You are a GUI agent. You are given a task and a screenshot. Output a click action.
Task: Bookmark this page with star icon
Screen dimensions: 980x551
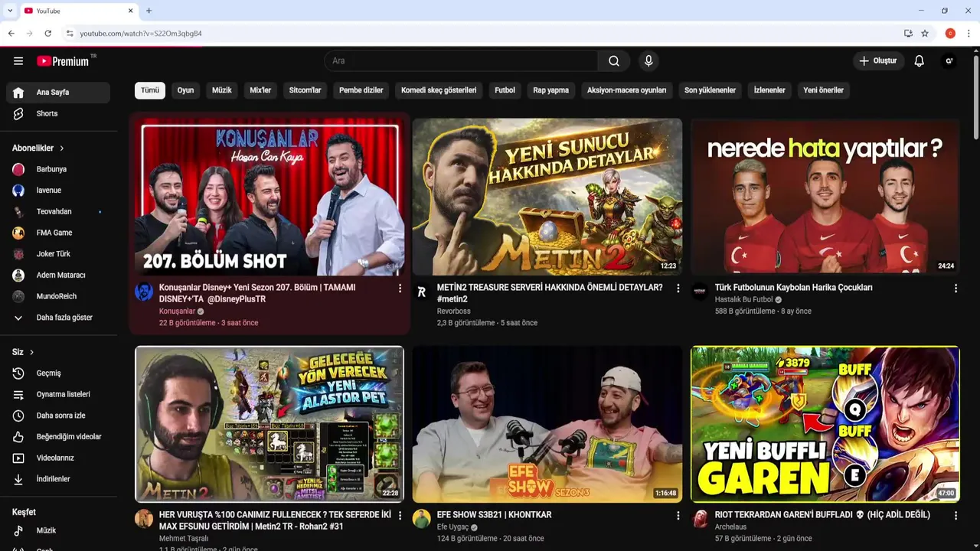(925, 34)
